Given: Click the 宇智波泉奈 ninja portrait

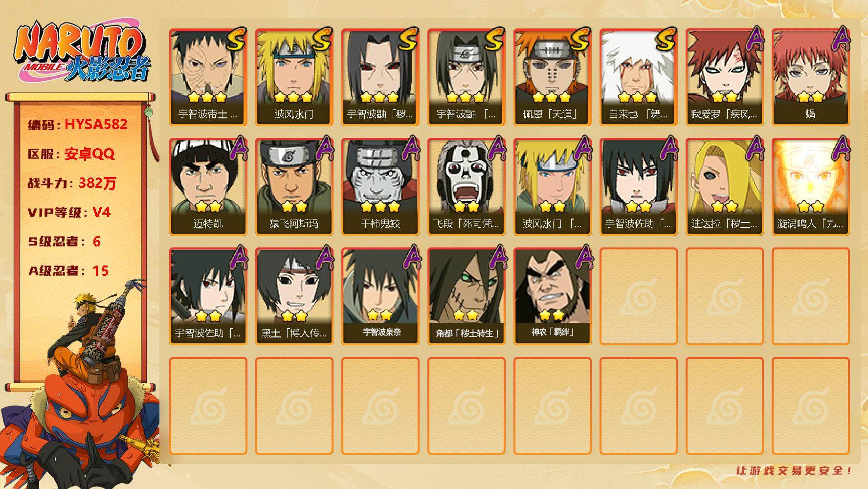Looking at the screenshot, I should 380,296.
